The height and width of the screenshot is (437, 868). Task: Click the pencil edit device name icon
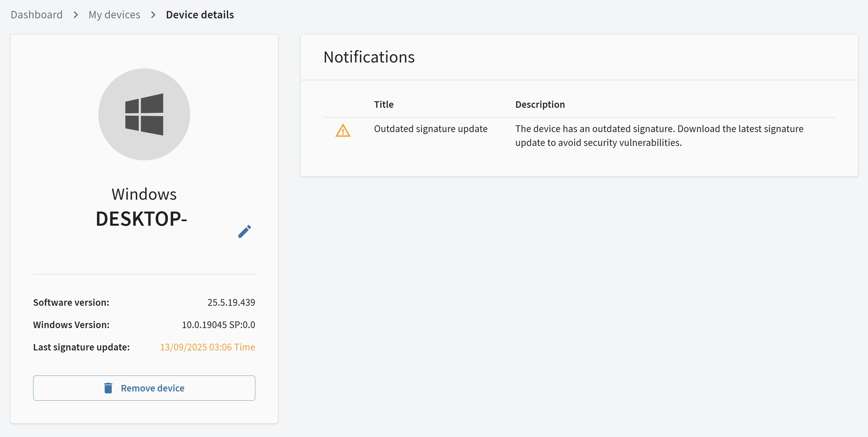pos(245,231)
